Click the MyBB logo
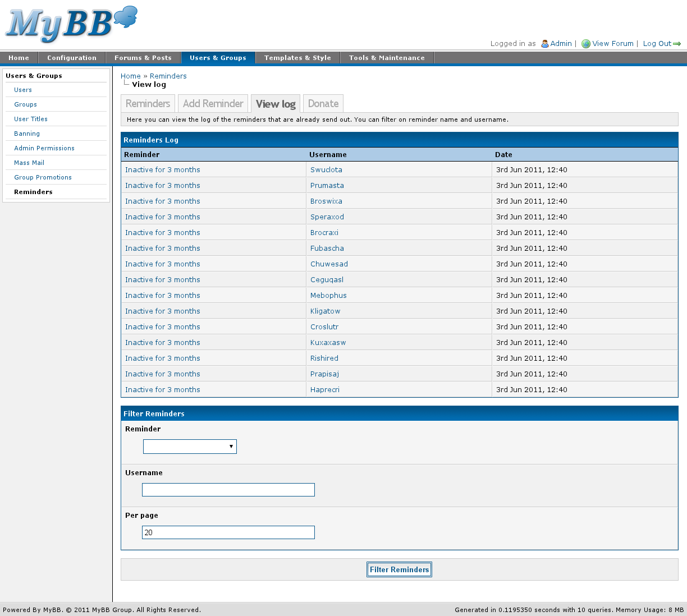Viewport: 687px width, 616px height. 71,25
